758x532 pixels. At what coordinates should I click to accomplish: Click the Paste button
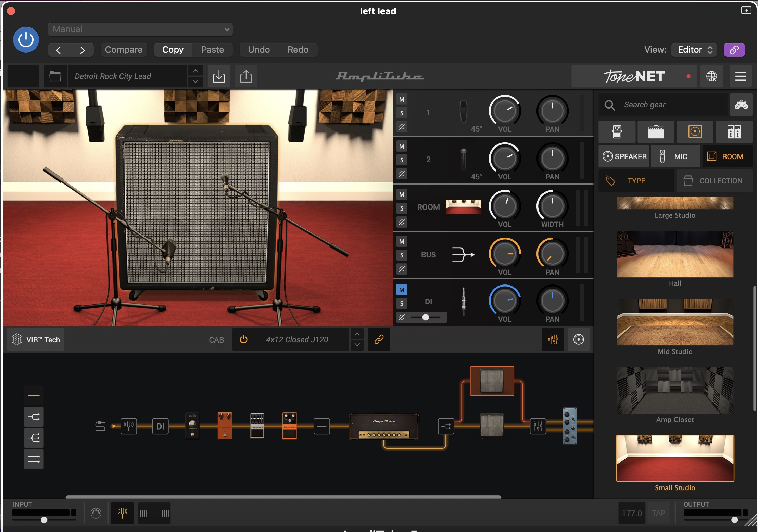tap(213, 50)
